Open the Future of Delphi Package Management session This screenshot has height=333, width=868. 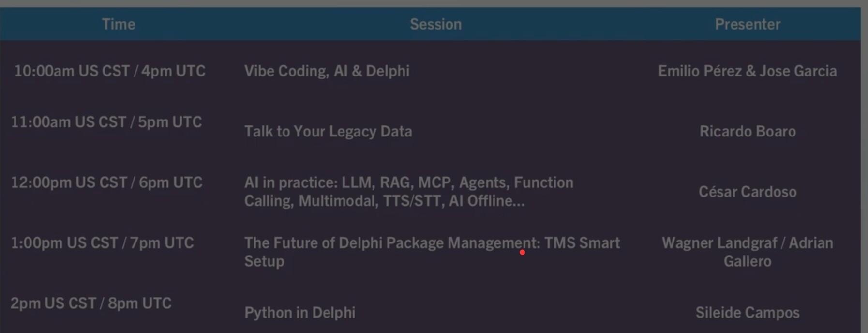(x=432, y=252)
